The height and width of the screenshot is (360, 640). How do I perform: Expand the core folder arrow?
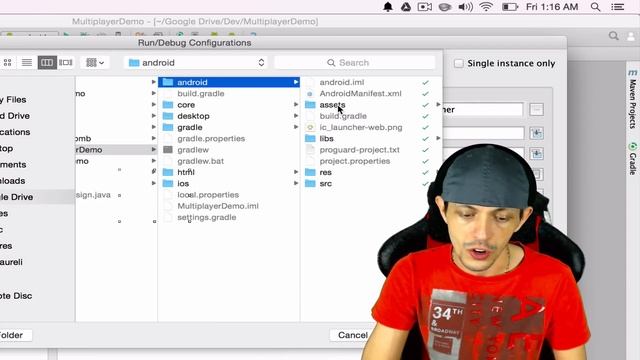[296, 105]
